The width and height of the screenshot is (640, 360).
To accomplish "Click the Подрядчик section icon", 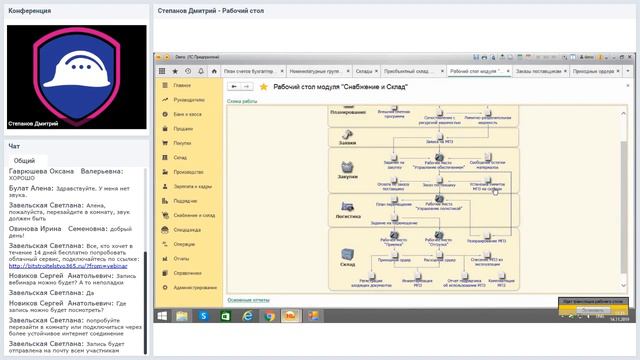I will pos(165,201).
